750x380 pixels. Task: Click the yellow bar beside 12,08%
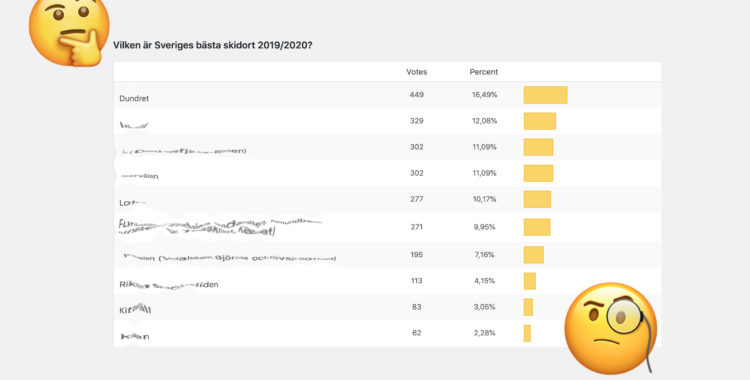[x=540, y=121]
